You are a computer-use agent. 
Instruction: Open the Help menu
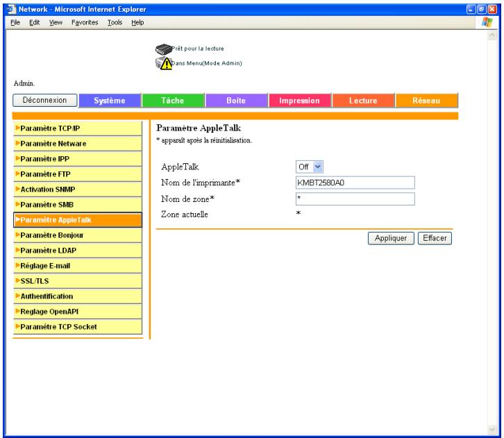pos(137,22)
